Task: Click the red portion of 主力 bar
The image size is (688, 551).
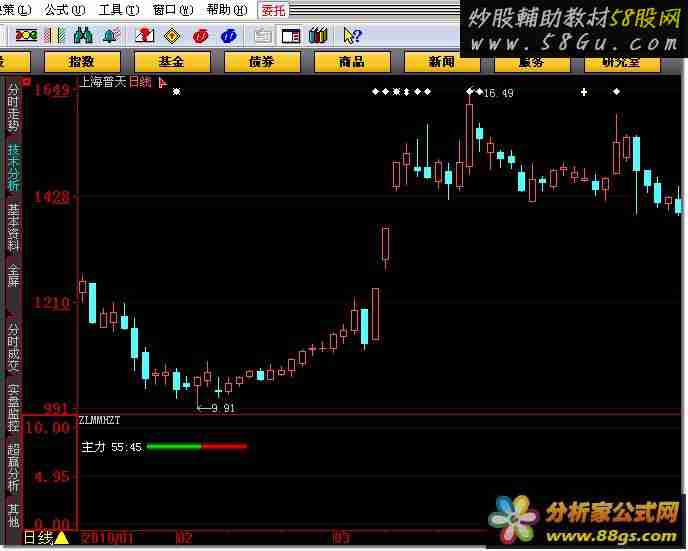Action: (x=224, y=447)
